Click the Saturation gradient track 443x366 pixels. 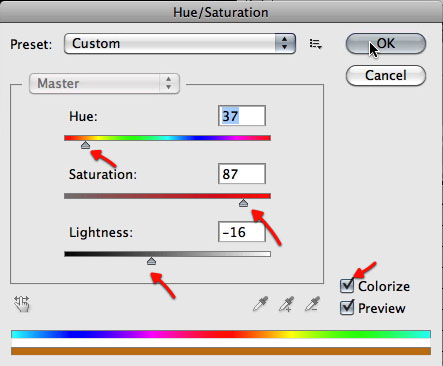point(167,196)
